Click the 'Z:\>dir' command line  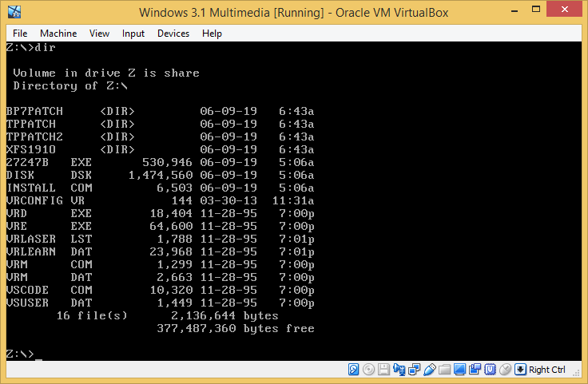31,47
